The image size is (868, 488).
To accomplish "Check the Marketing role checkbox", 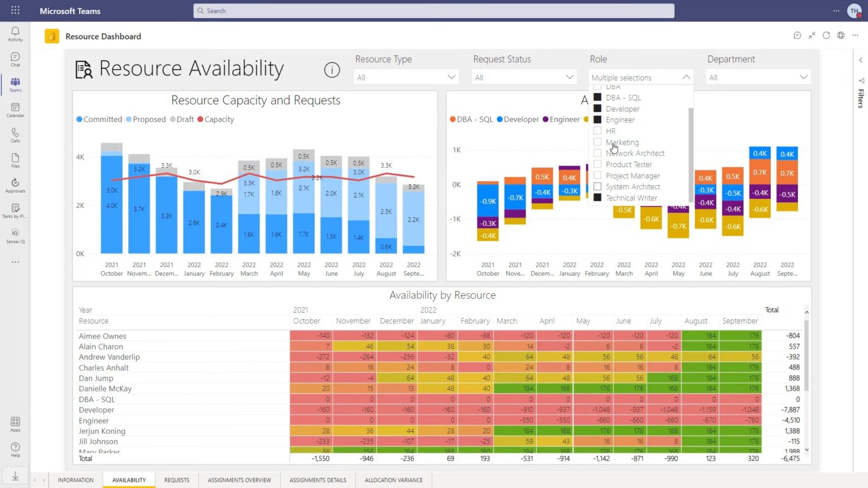I will click(597, 142).
